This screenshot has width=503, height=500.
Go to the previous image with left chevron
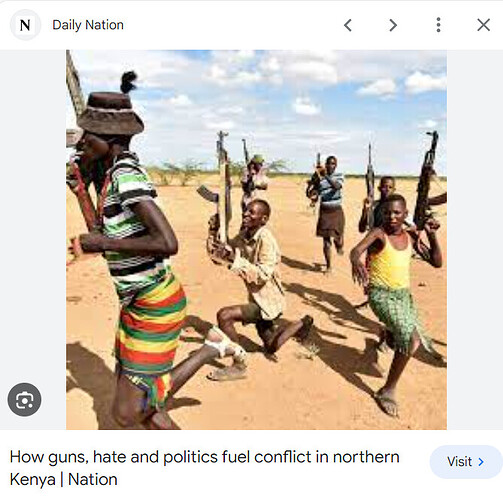pos(348,25)
